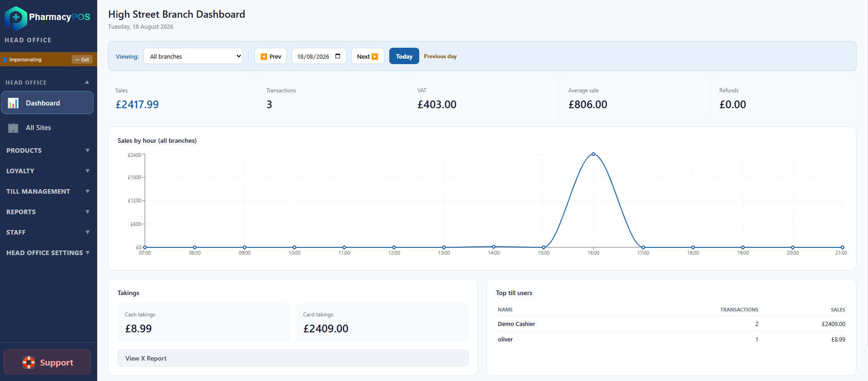Click the NAME column header
The width and height of the screenshot is (868, 381).
click(x=505, y=310)
